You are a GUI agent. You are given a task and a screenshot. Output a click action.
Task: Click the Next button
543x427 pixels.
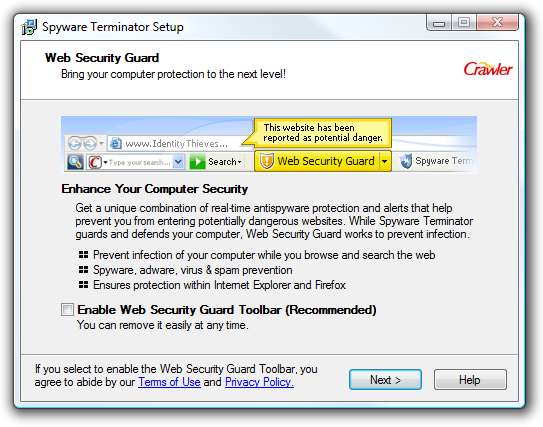[x=385, y=380]
